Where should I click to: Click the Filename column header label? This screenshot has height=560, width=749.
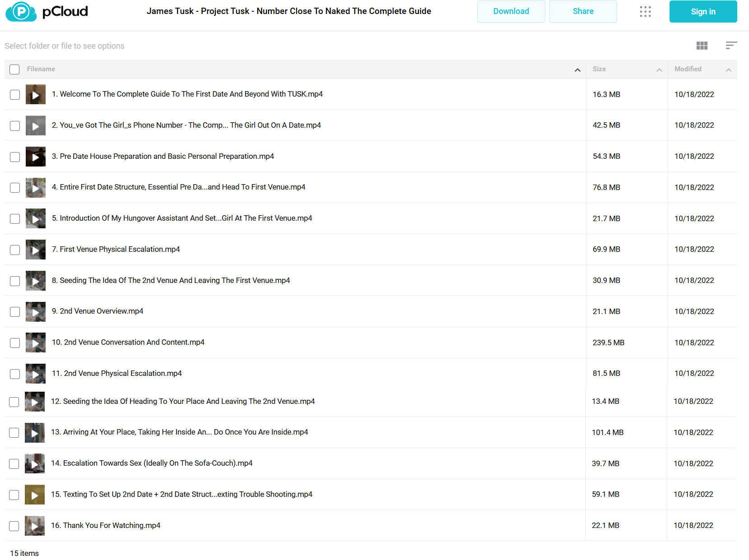point(41,69)
